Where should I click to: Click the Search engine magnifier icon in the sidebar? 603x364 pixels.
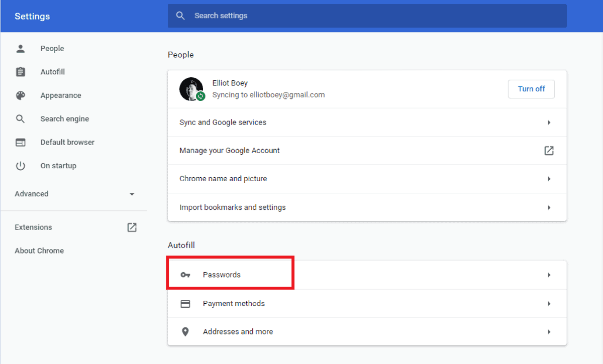[21, 119]
